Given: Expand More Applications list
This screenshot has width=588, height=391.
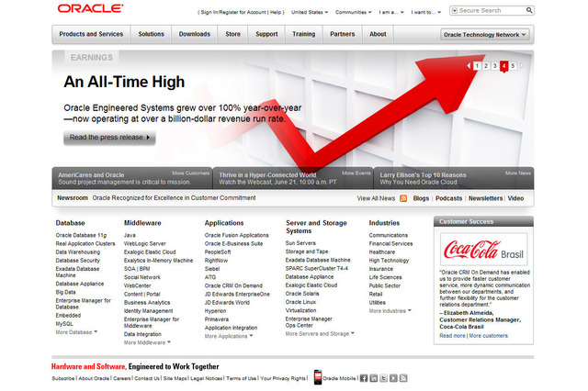Looking at the screenshot, I should (229, 336).
